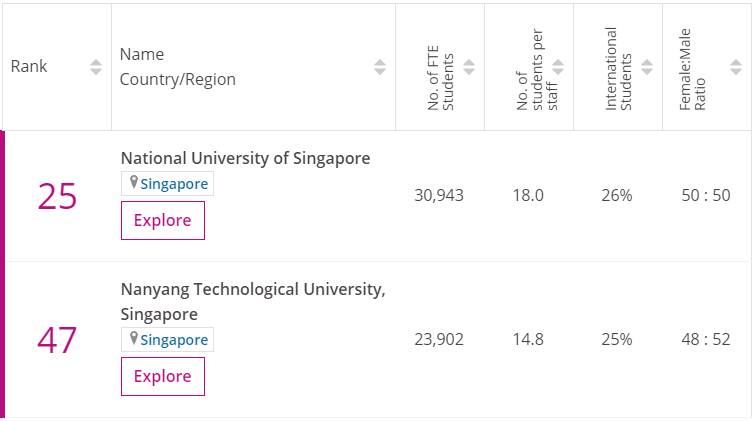Open Nanyang Technological University, Singapore link

252,290
